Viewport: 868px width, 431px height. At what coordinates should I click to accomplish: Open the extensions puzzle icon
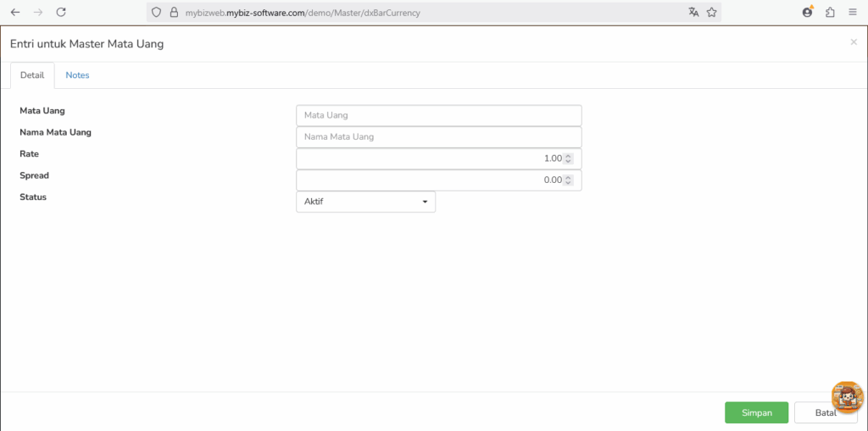click(x=831, y=12)
